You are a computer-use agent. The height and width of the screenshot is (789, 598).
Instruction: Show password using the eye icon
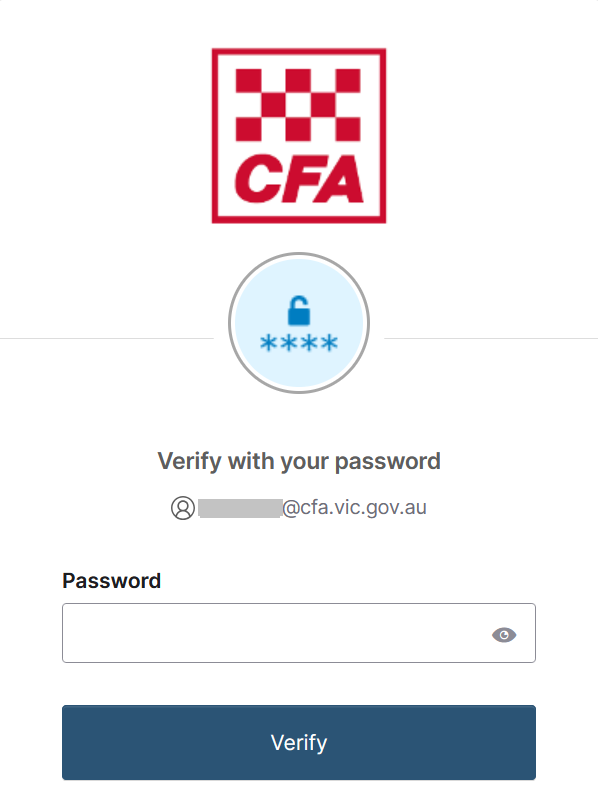(x=504, y=635)
